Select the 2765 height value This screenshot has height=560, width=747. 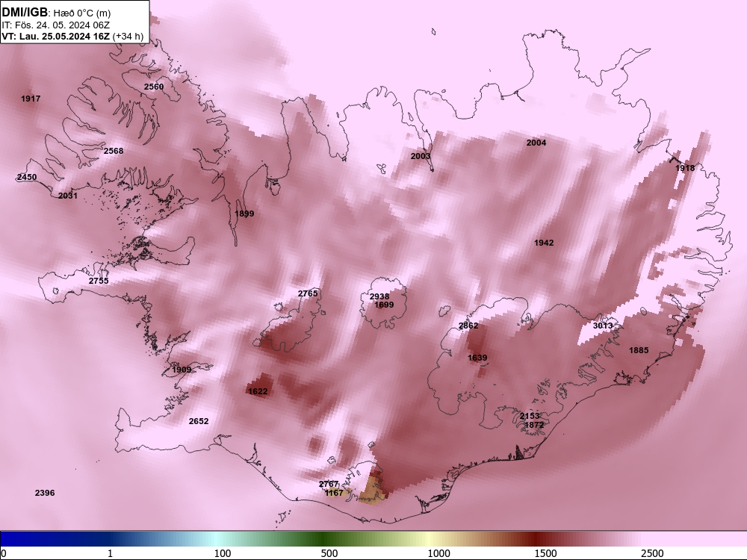(x=308, y=293)
